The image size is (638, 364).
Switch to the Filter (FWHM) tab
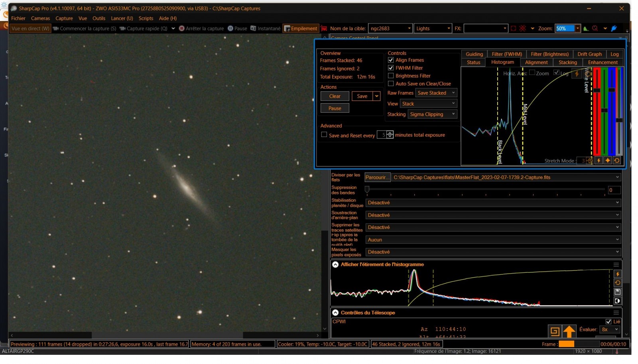point(507,54)
